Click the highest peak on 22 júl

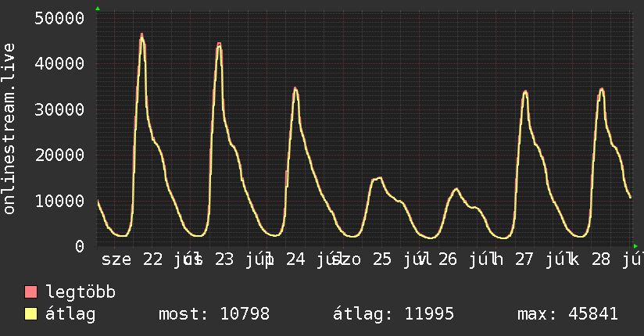(142, 35)
